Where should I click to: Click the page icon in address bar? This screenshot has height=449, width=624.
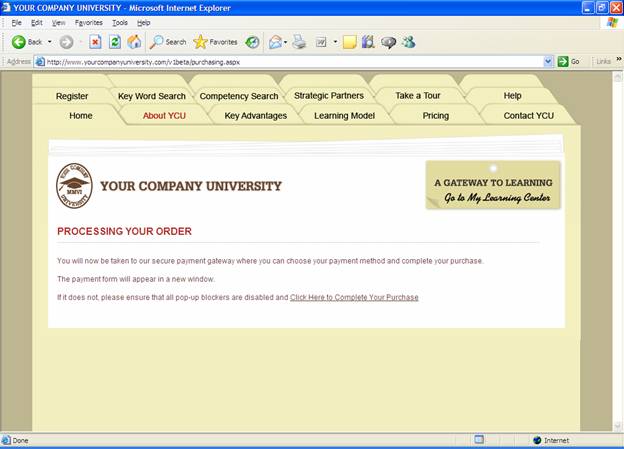(40, 62)
